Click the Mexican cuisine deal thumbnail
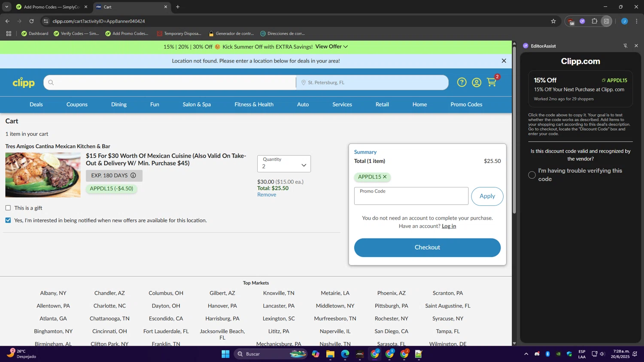 pos(43,175)
